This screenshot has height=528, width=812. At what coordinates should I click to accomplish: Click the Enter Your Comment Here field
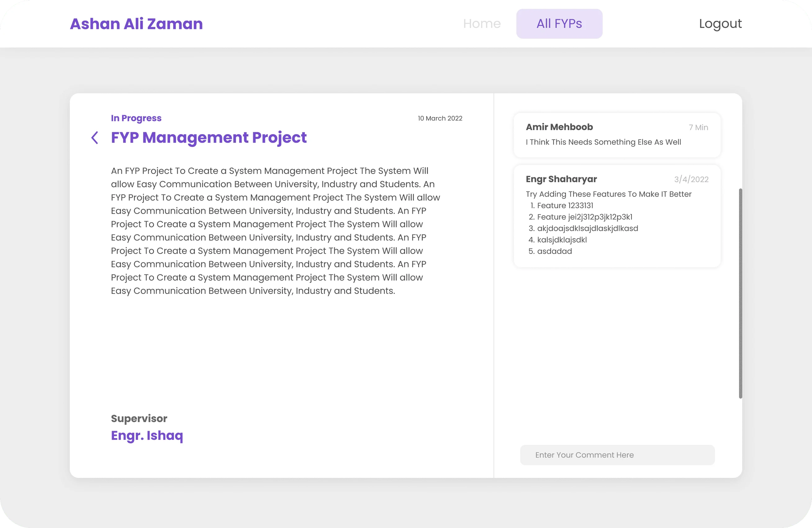(x=617, y=455)
